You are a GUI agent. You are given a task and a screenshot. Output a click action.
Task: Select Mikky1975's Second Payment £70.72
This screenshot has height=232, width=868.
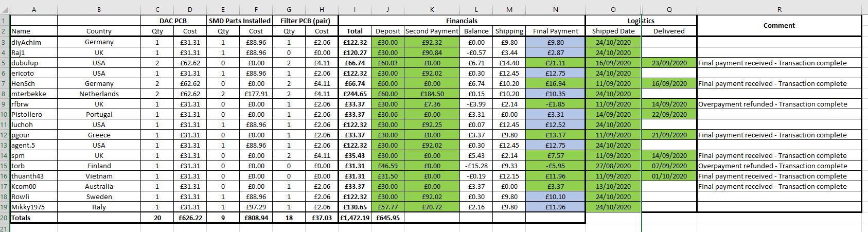click(x=432, y=207)
